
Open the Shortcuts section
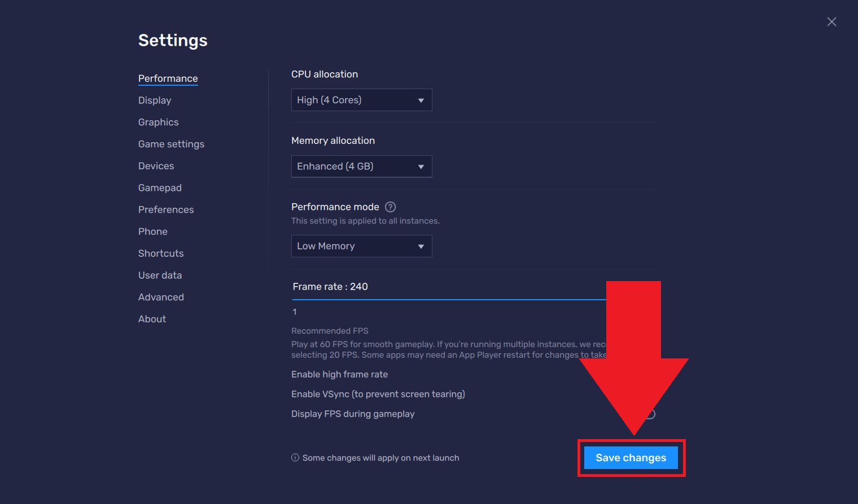[x=161, y=253]
